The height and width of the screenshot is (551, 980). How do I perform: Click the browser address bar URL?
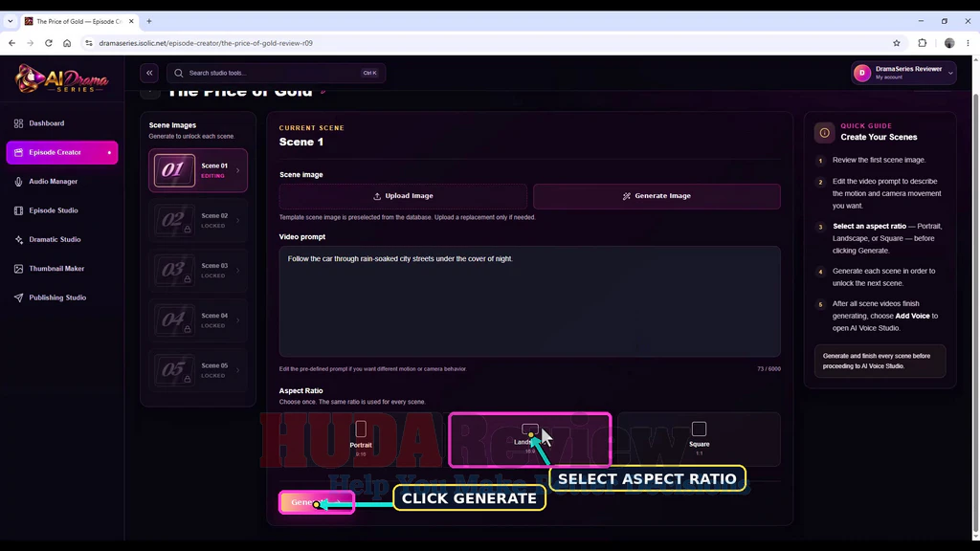206,43
